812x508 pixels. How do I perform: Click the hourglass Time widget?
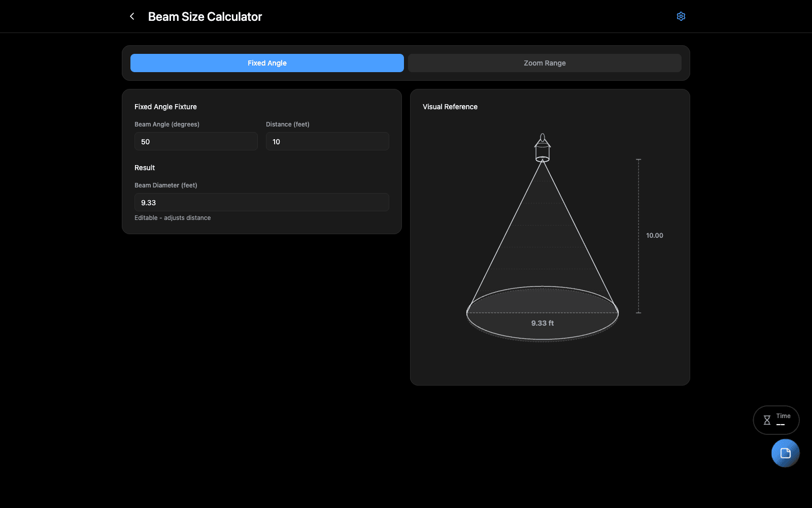tap(776, 420)
